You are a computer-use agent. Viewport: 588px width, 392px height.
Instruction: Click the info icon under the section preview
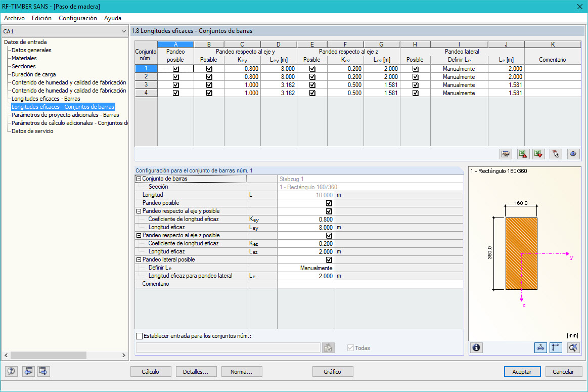476,347
